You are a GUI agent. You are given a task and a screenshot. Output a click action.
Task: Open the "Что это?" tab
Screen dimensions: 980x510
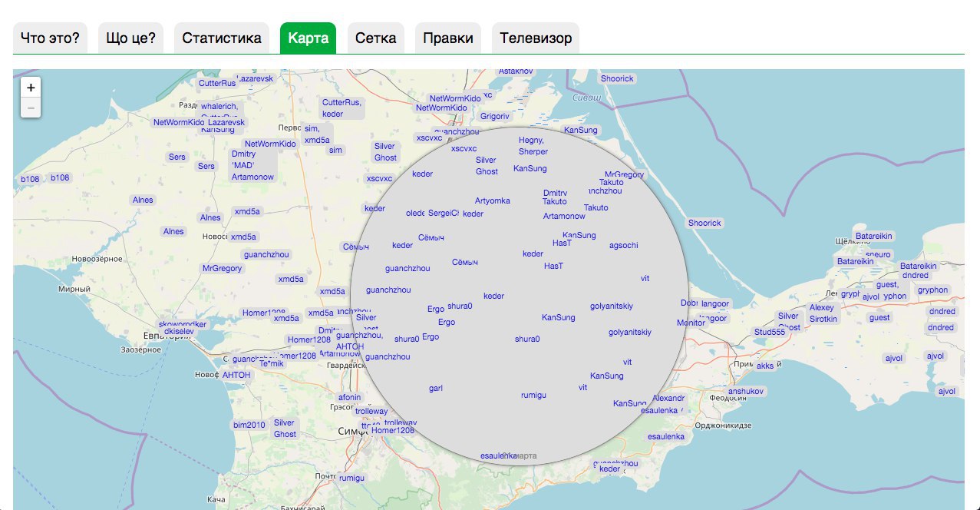point(50,38)
